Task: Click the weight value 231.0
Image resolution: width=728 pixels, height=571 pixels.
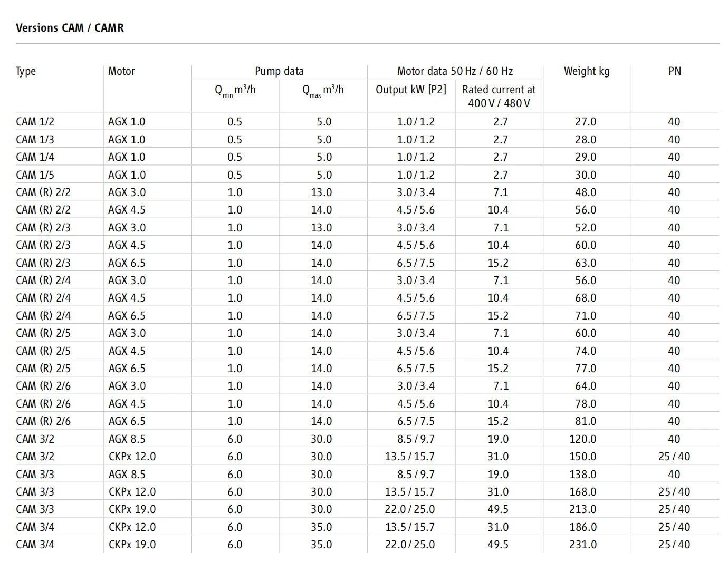Action: tap(583, 545)
